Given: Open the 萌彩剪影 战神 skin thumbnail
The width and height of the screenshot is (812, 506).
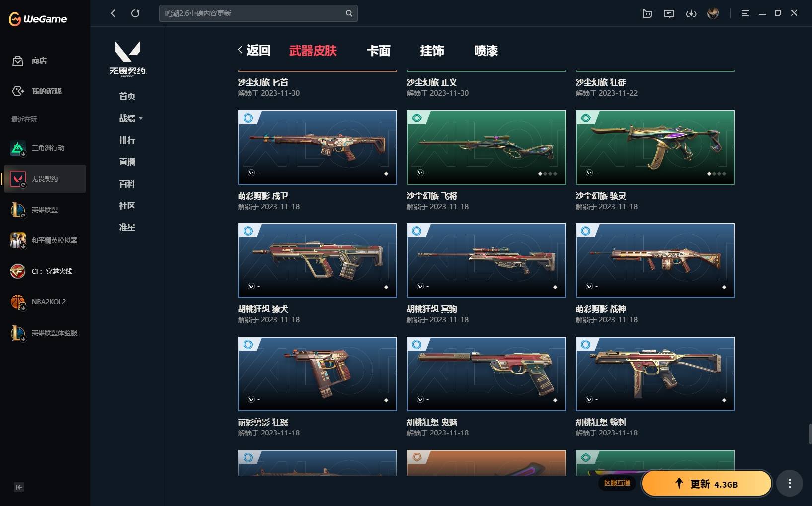Looking at the screenshot, I should (x=655, y=261).
